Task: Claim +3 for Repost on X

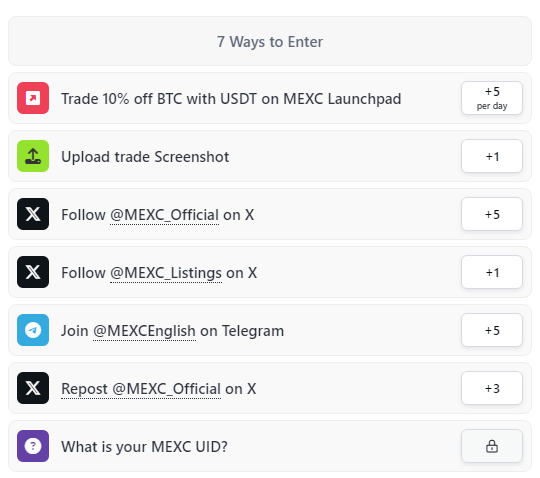Action: tap(492, 388)
